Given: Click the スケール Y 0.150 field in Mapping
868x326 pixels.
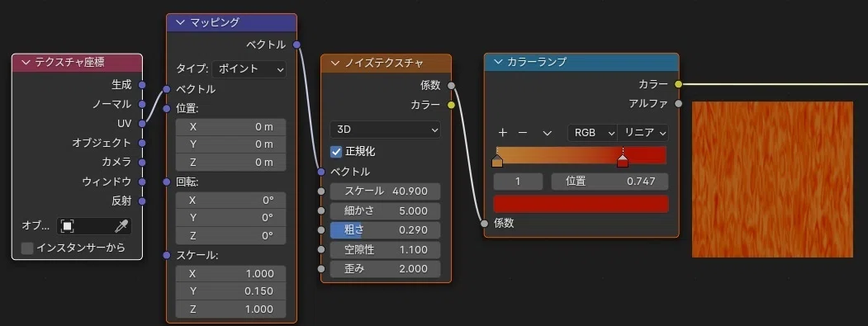Looking at the screenshot, I should click(x=231, y=291).
